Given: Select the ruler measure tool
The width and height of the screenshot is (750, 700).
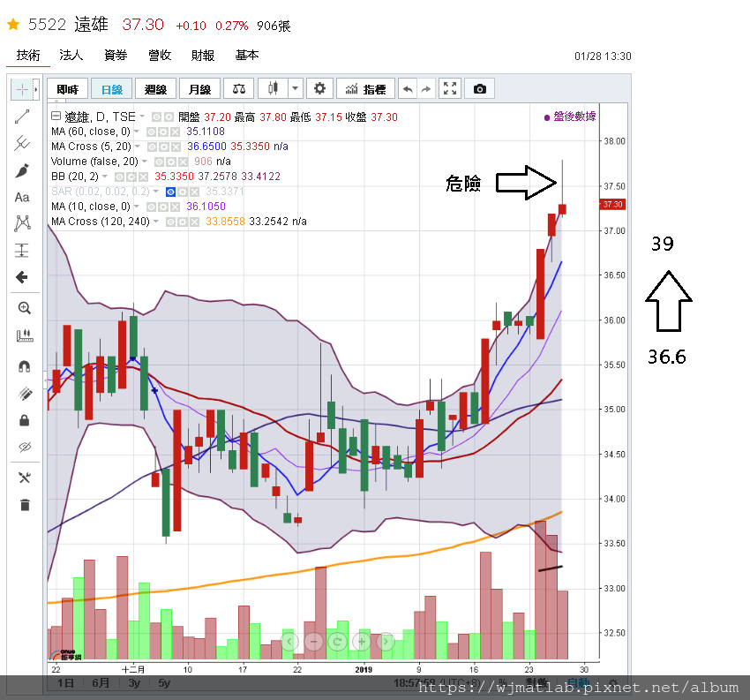Looking at the screenshot, I should click(24, 335).
